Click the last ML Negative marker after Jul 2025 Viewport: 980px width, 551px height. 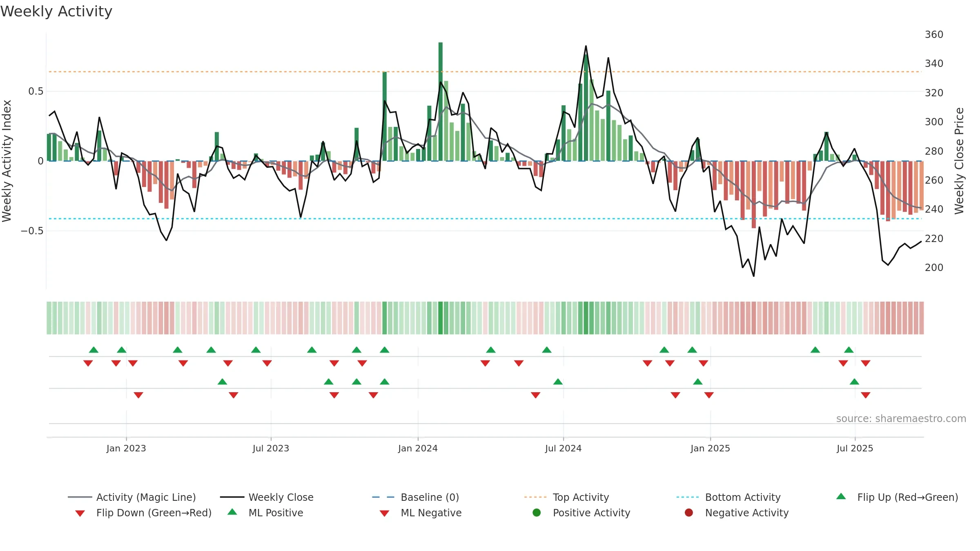tap(866, 395)
